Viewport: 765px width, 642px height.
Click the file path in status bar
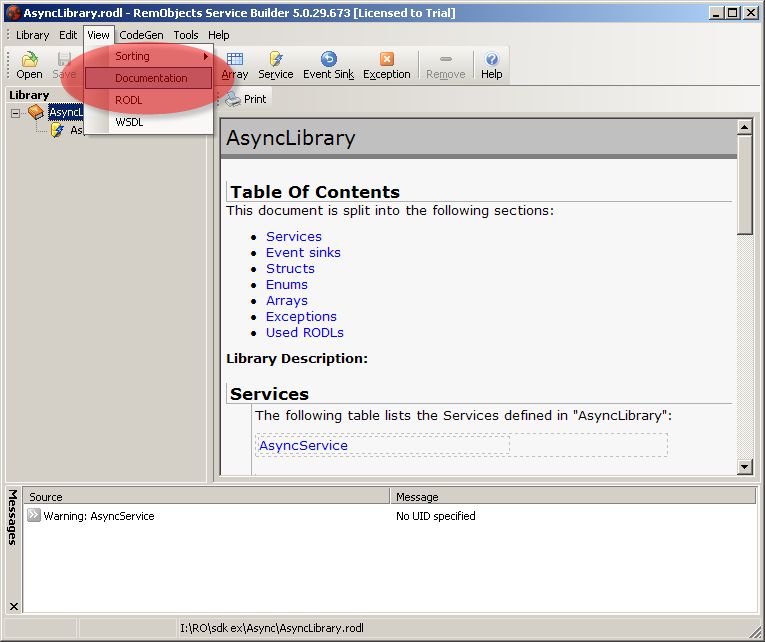[272, 628]
